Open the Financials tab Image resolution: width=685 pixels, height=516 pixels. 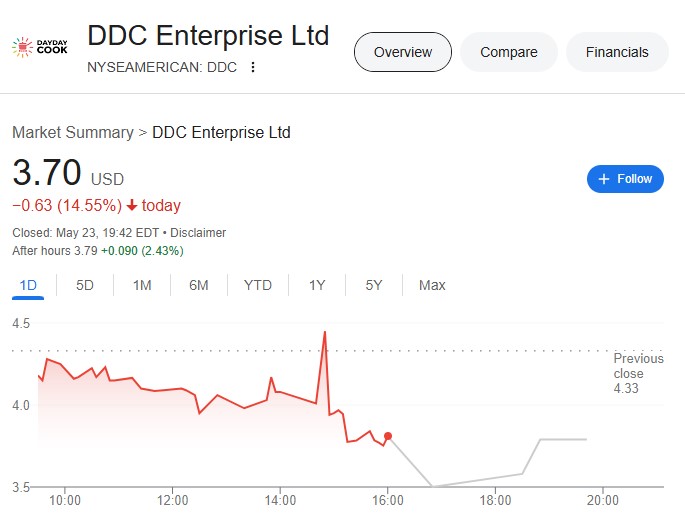[617, 52]
